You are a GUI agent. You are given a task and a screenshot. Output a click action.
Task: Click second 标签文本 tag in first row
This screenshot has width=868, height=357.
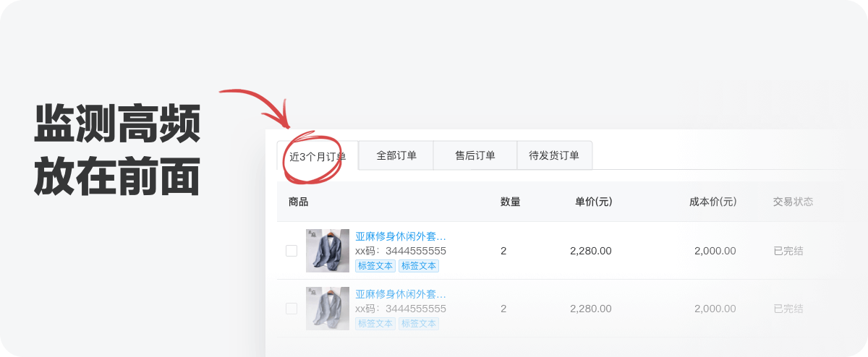[419, 266]
